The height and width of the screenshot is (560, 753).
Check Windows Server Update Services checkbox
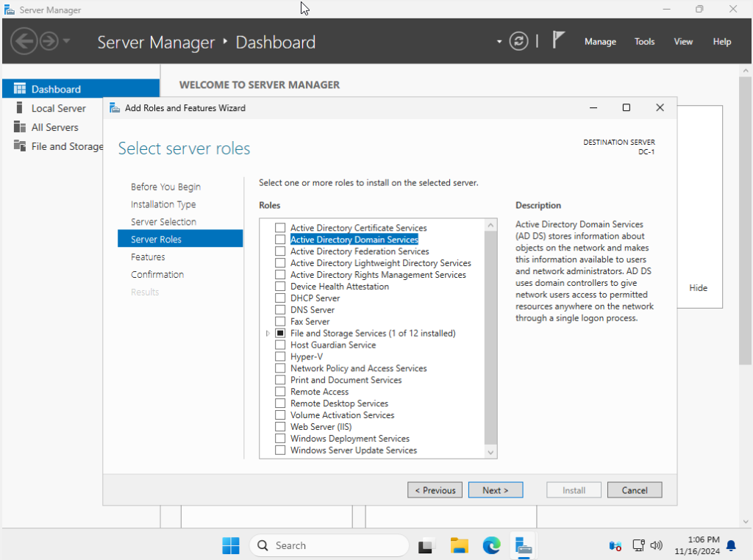pos(280,450)
